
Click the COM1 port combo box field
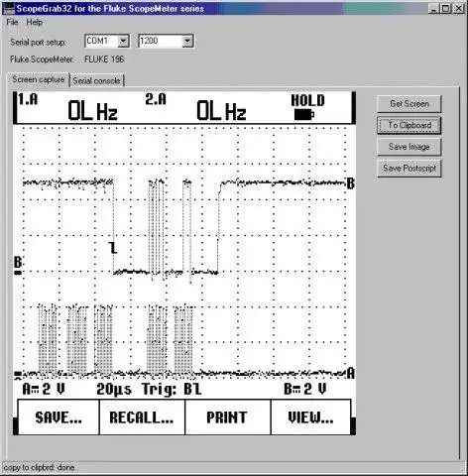[107, 41]
